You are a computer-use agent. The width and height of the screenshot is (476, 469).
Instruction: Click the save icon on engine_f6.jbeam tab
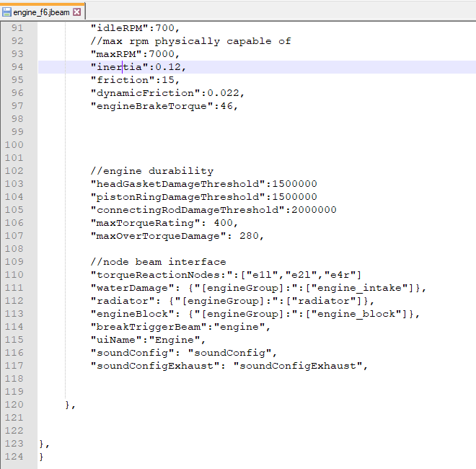tap(6, 12)
